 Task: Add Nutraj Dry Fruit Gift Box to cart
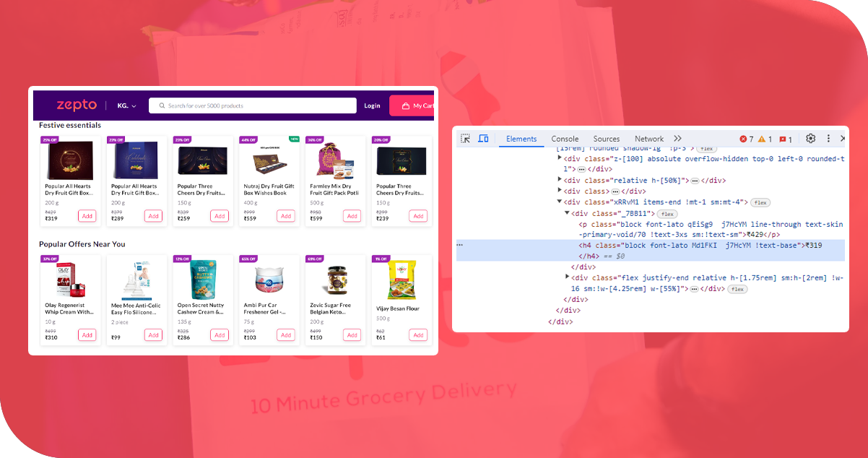286,216
